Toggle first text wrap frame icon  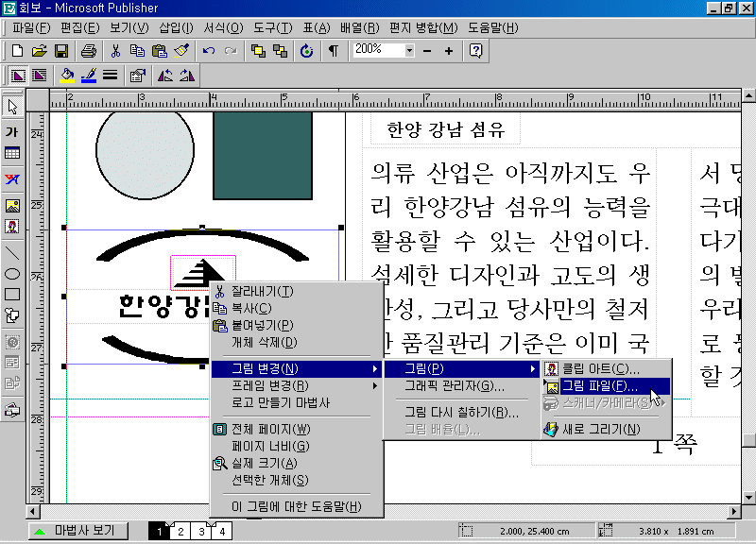[18, 76]
